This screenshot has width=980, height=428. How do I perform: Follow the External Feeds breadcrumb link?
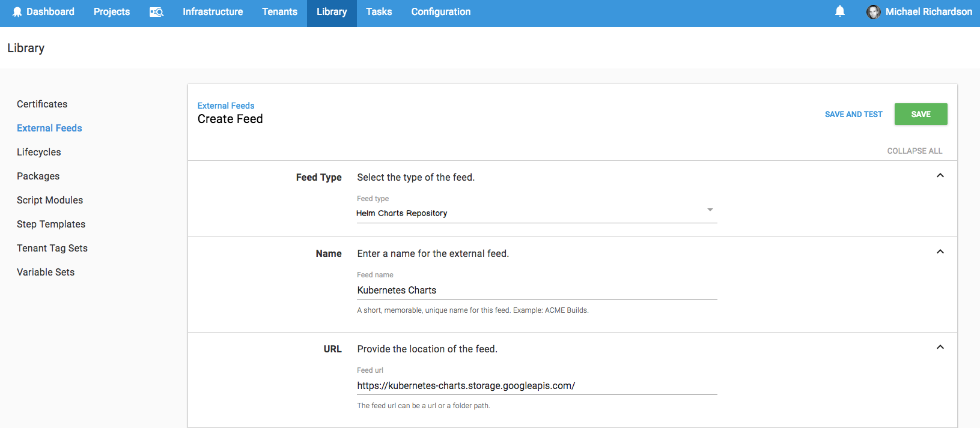pos(226,106)
